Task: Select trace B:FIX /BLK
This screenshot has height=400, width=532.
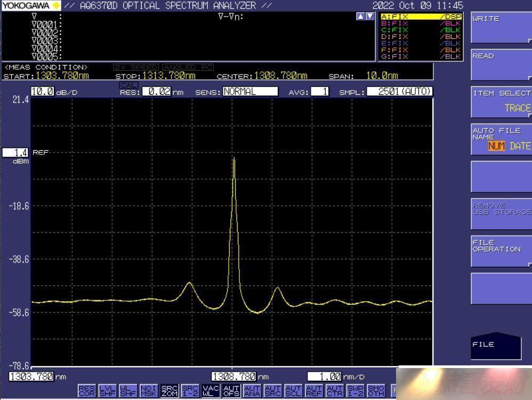Action: [x=421, y=23]
